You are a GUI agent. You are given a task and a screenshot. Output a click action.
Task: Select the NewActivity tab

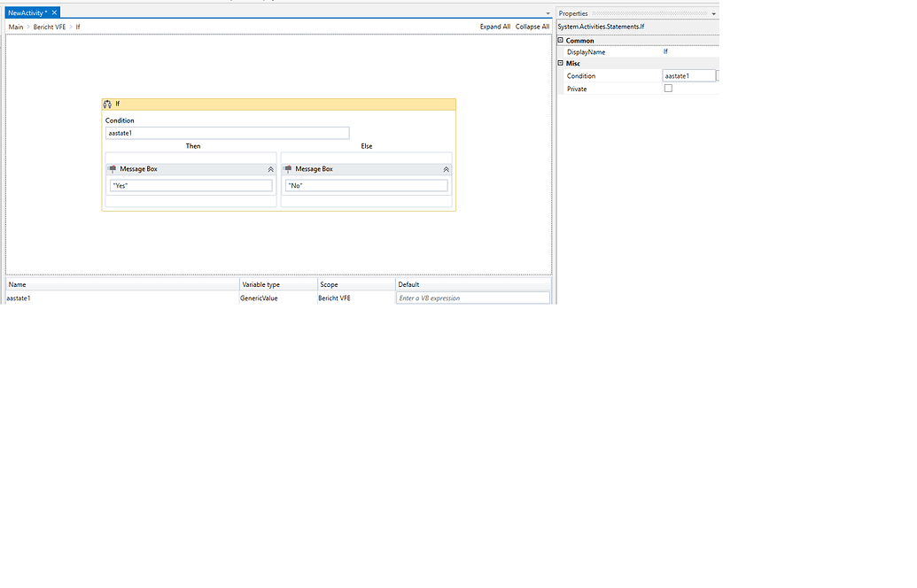(27, 12)
